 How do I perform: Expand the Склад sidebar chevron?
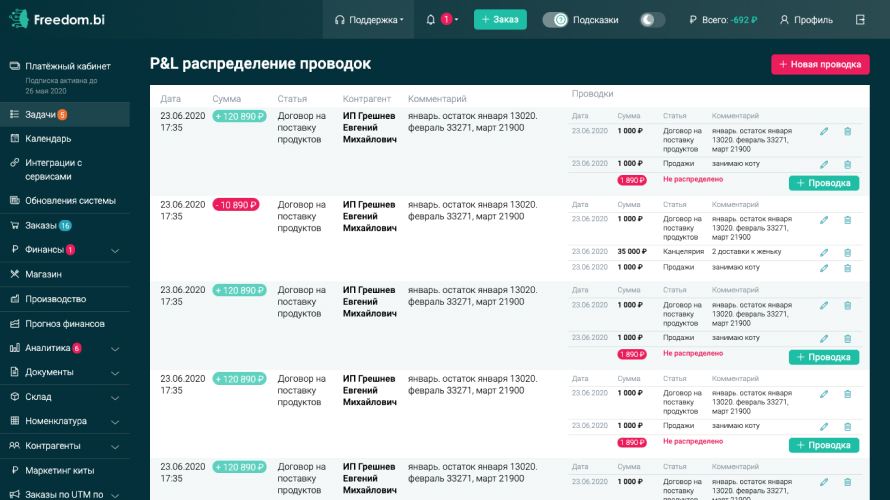[x=115, y=397]
